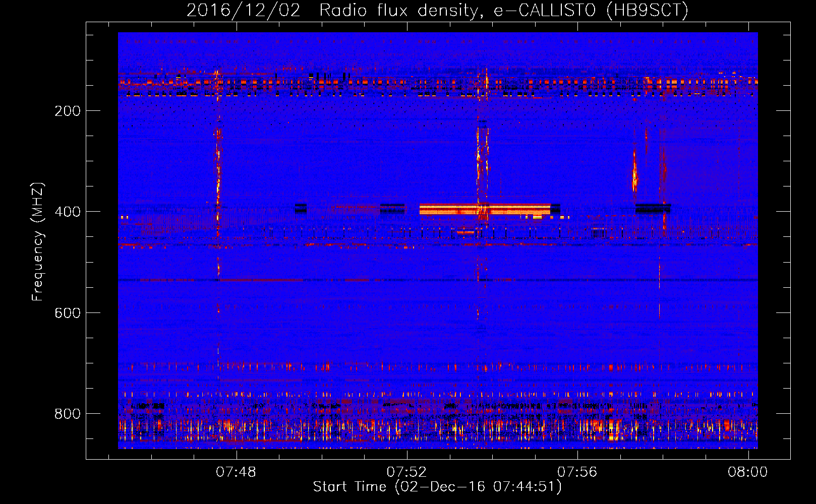The height and width of the screenshot is (504, 816).
Task: Click the 800 frequency tick label
Action: tap(67, 414)
